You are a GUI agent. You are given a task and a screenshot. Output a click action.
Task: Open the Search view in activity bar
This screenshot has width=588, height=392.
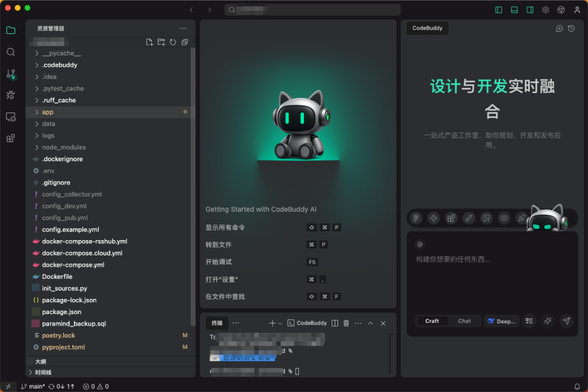(x=11, y=52)
